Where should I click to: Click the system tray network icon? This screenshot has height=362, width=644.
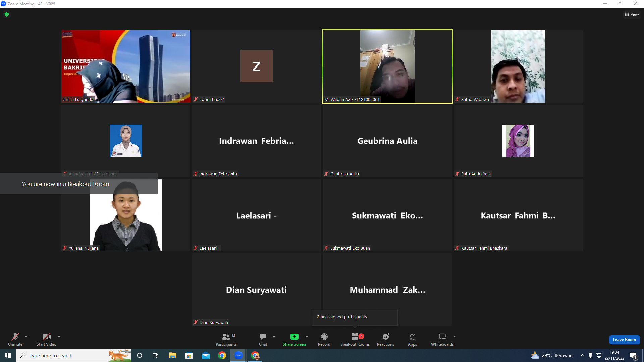tap(599, 355)
